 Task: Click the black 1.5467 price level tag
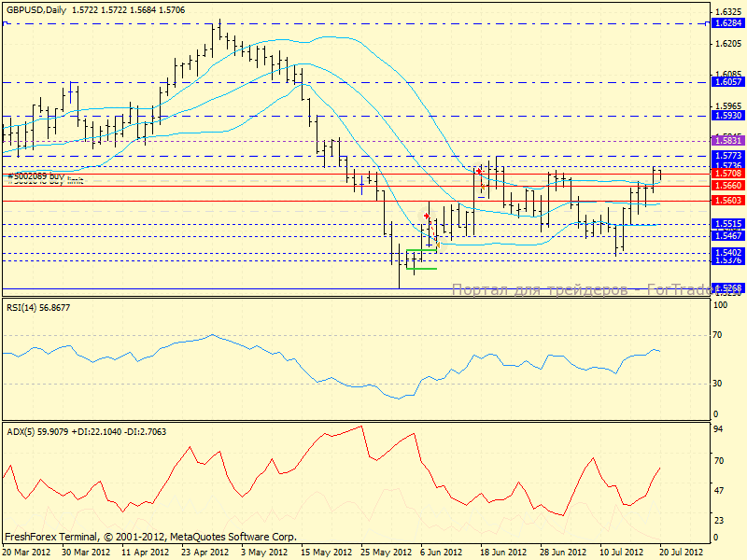pos(726,236)
